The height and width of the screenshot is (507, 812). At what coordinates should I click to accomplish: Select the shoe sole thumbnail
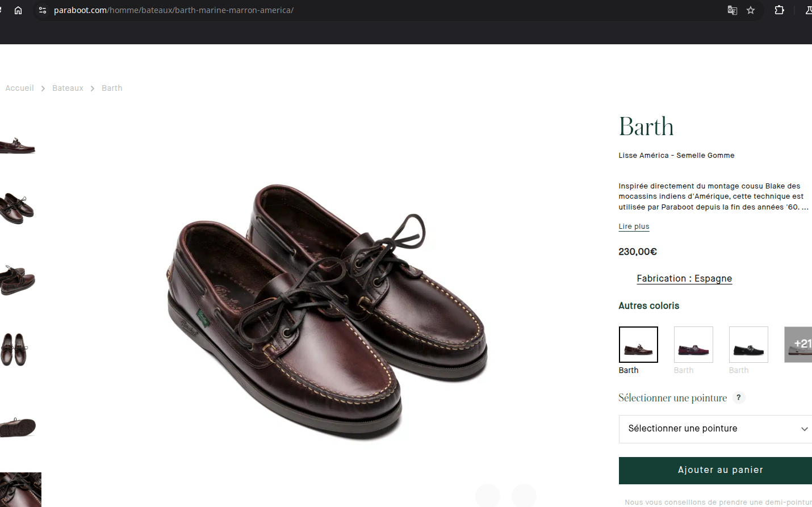[18, 427]
